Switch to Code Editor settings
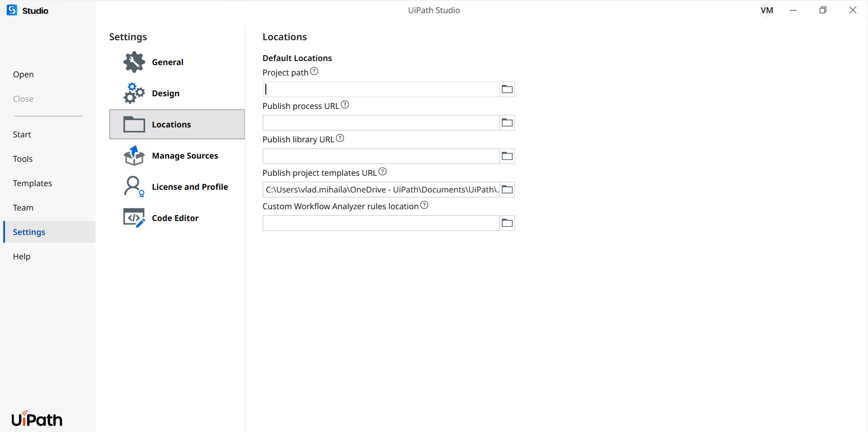This screenshot has height=432, width=868. 175,218
